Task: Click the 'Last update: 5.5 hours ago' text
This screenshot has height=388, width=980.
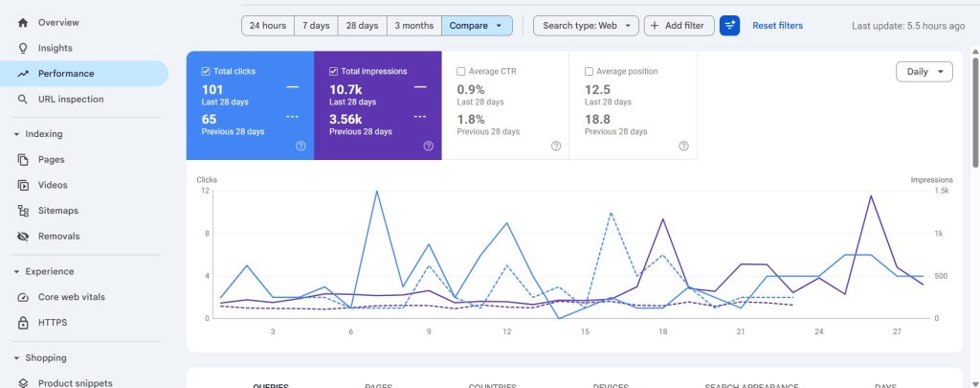Action: click(908, 26)
